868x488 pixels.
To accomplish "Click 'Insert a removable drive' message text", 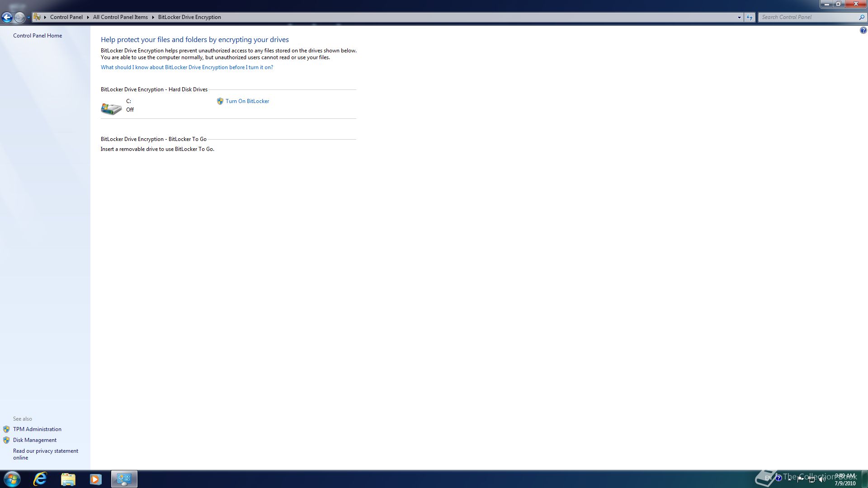I will click(157, 149).
